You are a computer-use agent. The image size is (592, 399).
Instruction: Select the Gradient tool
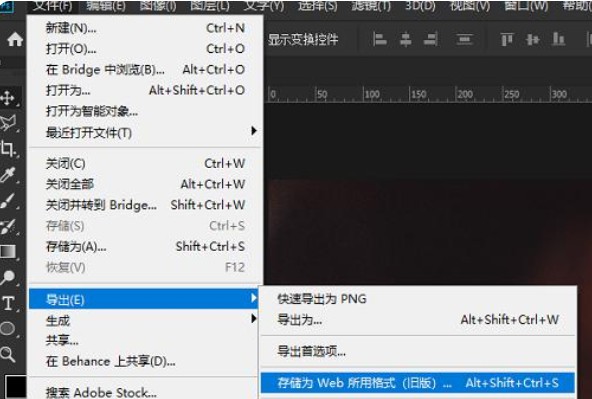click(8, 251)
